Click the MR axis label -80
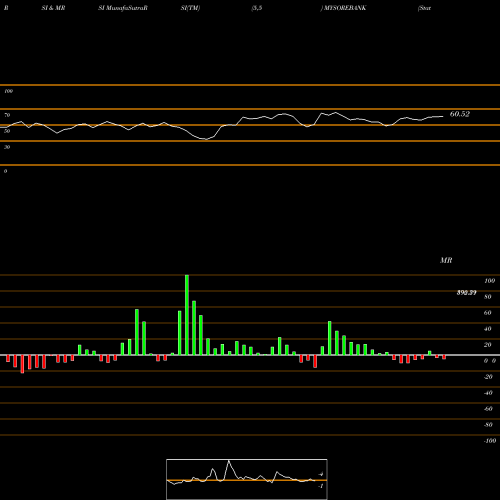The width and height of the screenshot is (500, 500). (x=488, y=425)
